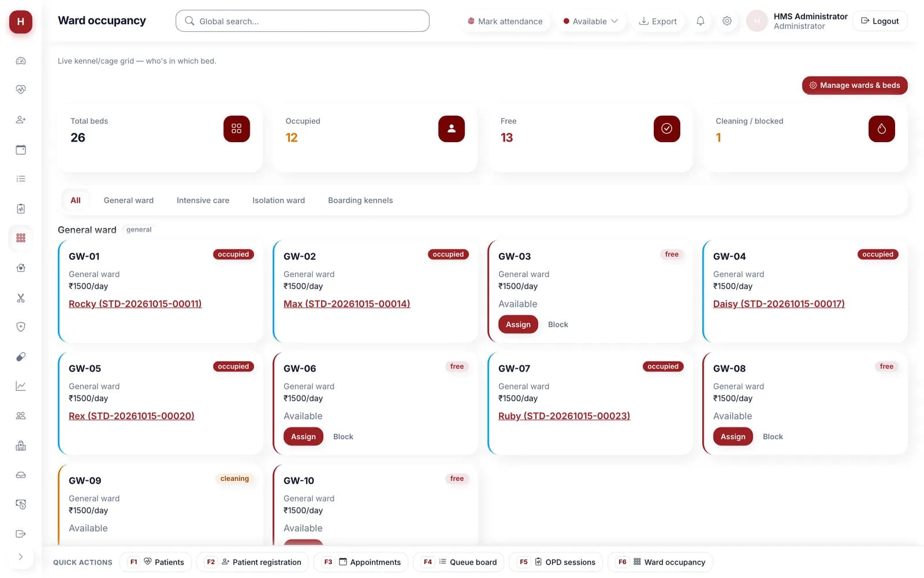Open the people staff sidebar icon

21,416
